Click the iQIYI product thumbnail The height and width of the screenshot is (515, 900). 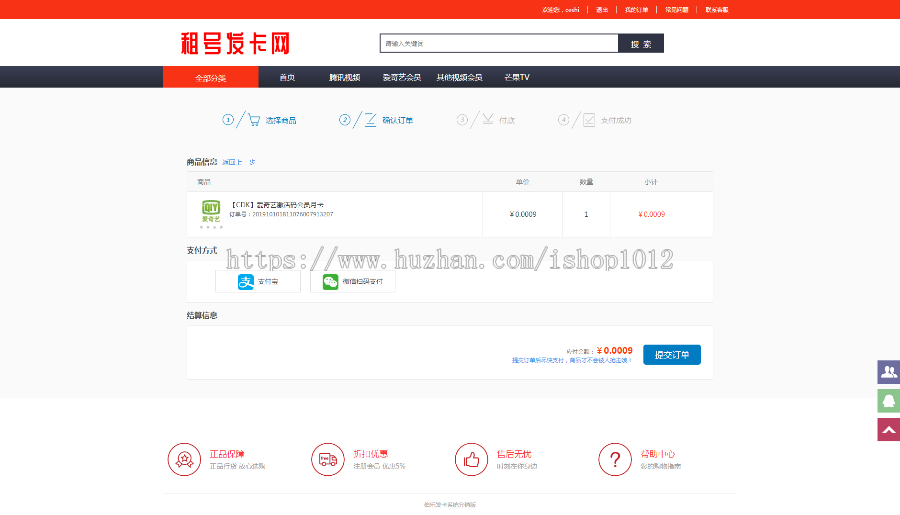point(211,214)
